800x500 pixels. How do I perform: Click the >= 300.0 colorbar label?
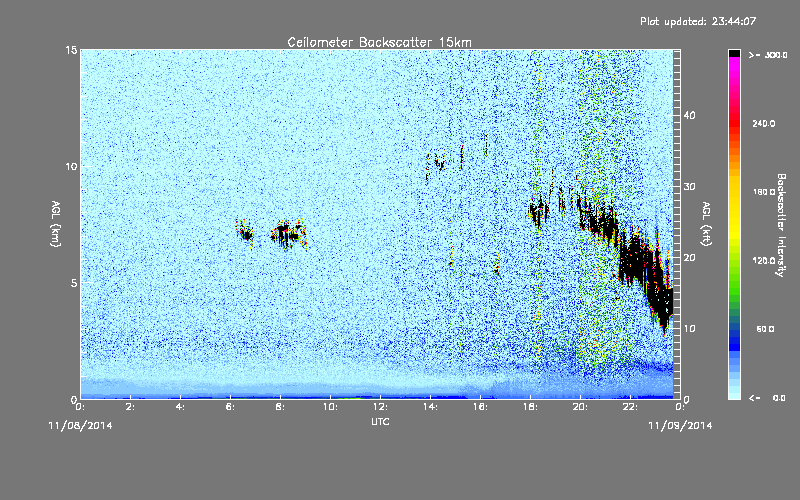pyautogui.click(x=768, y=55)
